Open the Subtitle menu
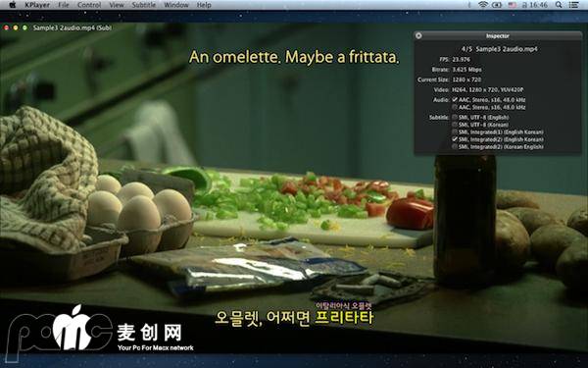Image resolution: width=588 pixels, height=368 pixels. point(144,5)
